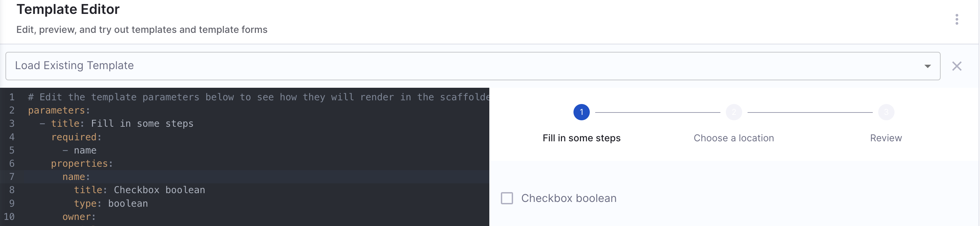Place cursor on 'type: boolean' line

point(110,204)
